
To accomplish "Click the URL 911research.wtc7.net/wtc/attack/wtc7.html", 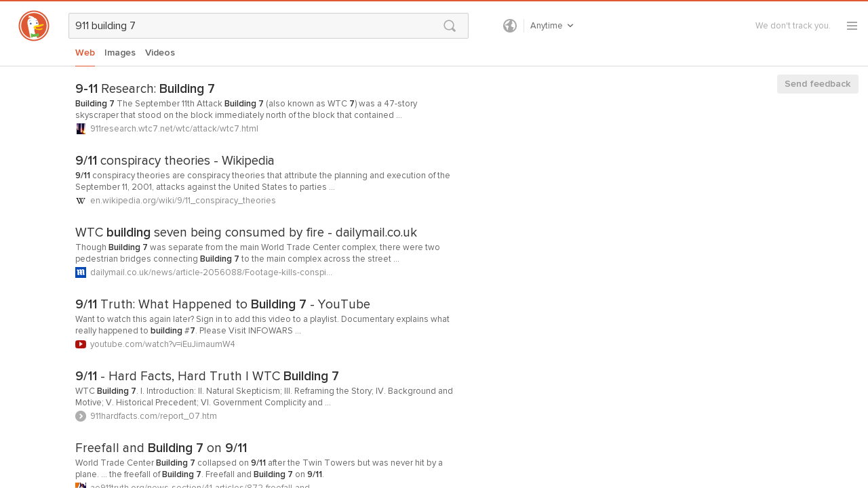I will coord(174,129).
